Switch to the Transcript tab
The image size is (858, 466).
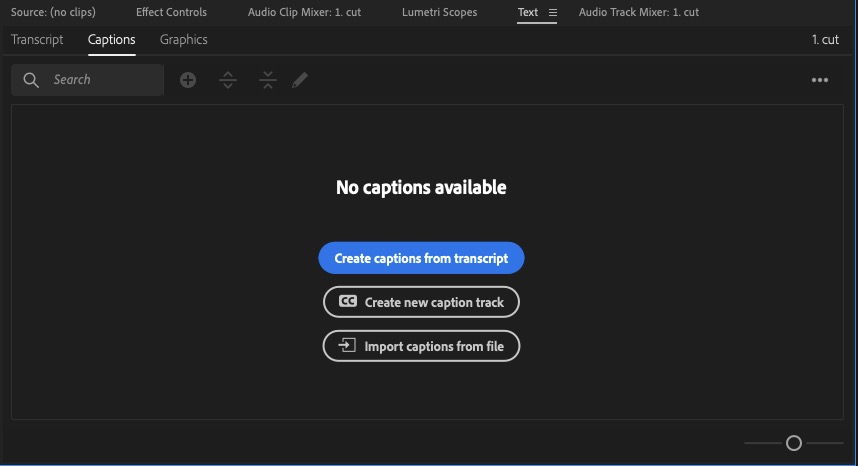(37, 39)
